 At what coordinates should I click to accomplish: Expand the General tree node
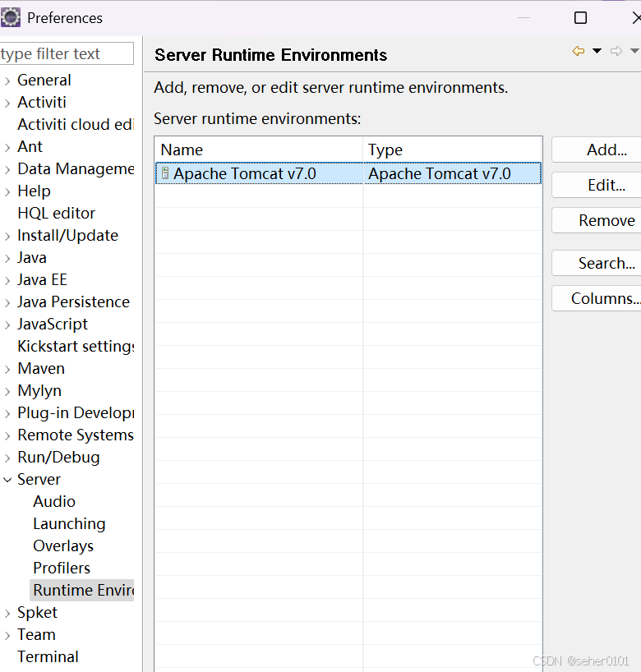pos(7,81)
